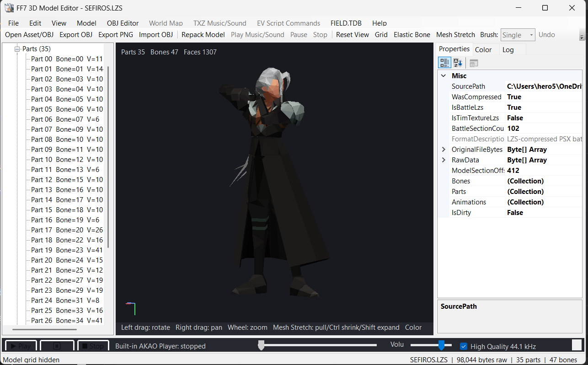Image resolution: width=588 pixels, height=365 pixels.
Task: Click the bottom pause button in AKAO player
Action: click(x=57, y=346)
